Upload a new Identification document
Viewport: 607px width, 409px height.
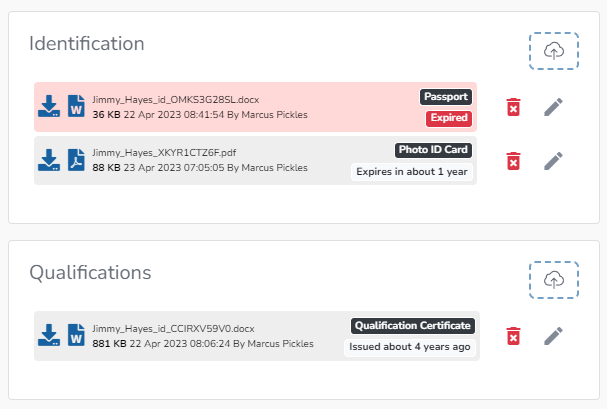point(553,51)
